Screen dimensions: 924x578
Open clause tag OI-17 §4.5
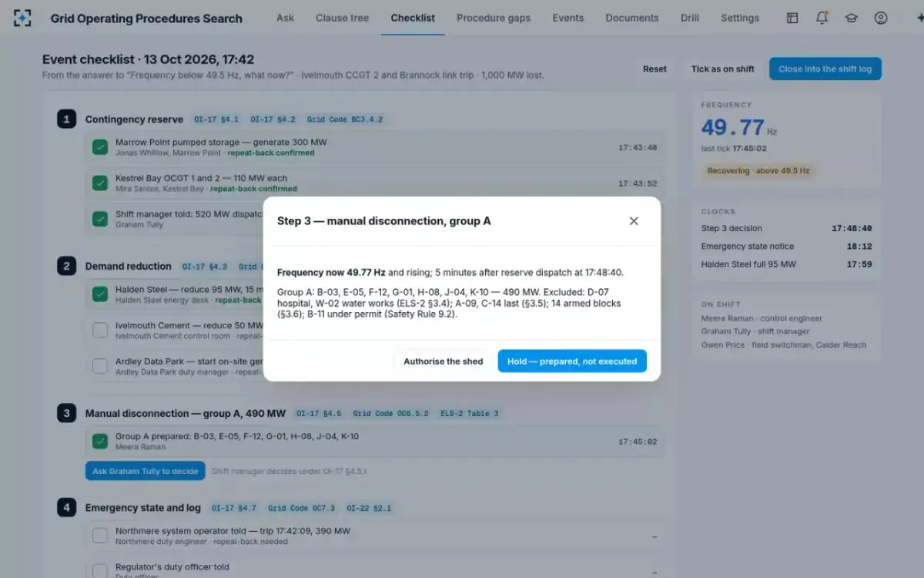point(319,414)
